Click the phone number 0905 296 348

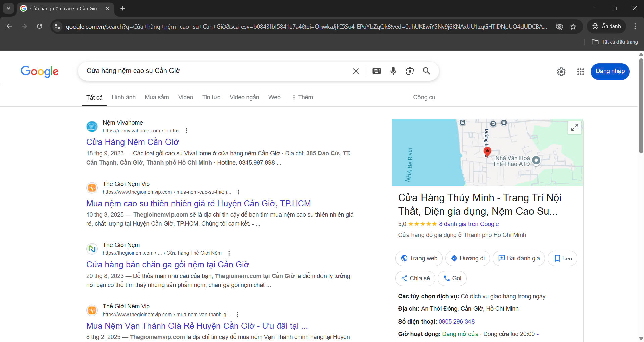click(x=456, y=322)
